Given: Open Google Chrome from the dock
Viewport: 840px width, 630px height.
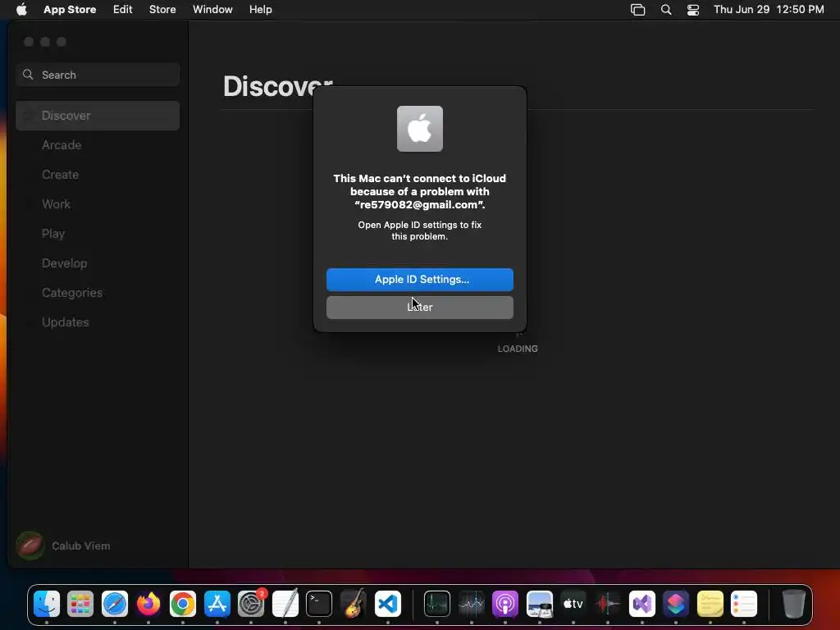Looking at the screenshot, I should 183,604.
